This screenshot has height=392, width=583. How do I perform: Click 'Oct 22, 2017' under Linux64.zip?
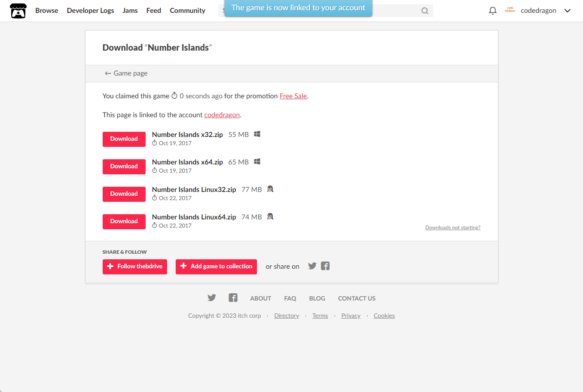[x=175, y=226]
